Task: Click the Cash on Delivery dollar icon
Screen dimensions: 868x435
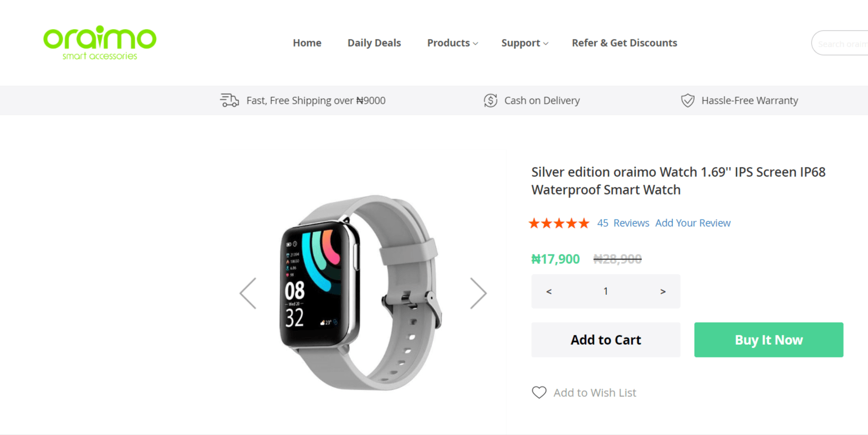Action: (491, 100)
